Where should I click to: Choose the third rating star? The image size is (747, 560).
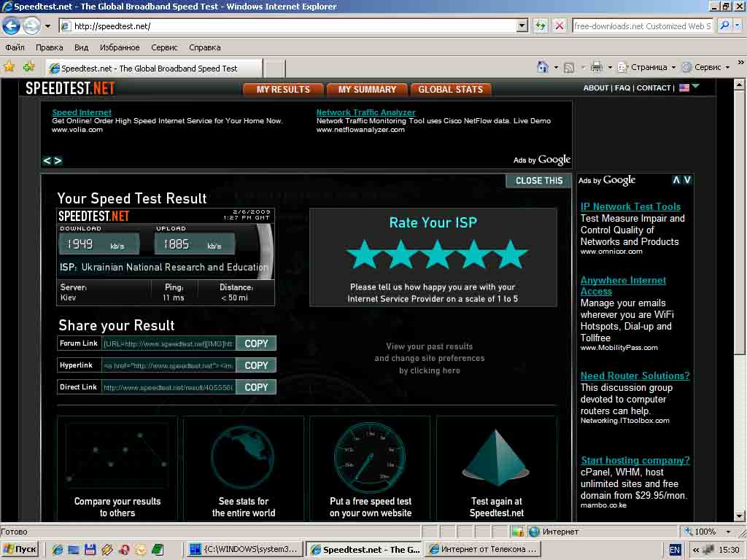436,254
